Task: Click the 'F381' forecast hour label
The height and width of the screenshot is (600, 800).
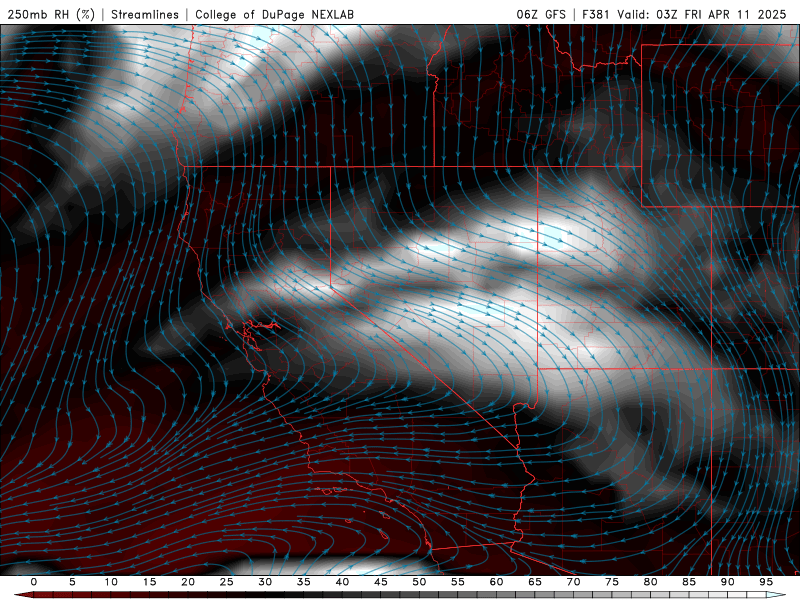Action: [x=595, y=14]
